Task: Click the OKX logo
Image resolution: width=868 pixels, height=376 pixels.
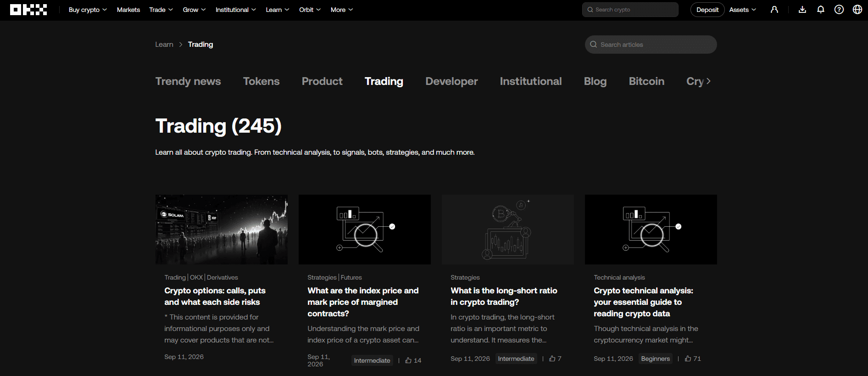Action: point(28,10)
